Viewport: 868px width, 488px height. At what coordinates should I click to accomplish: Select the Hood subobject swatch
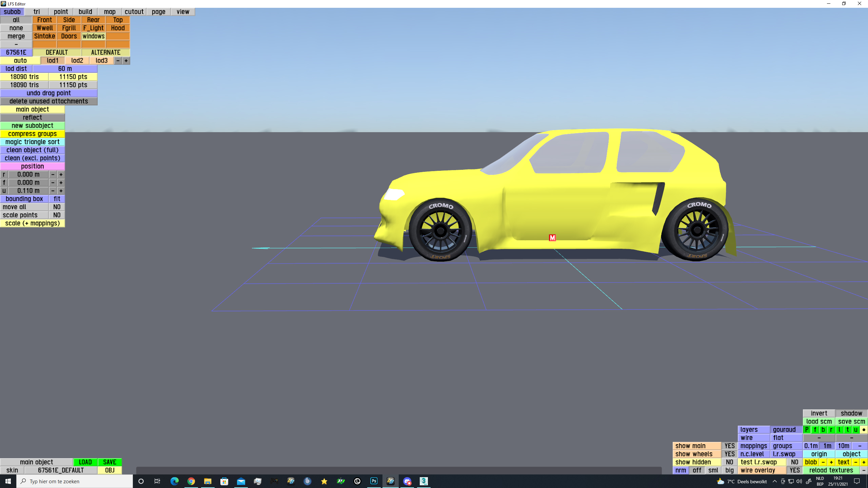tap(118, 28)
